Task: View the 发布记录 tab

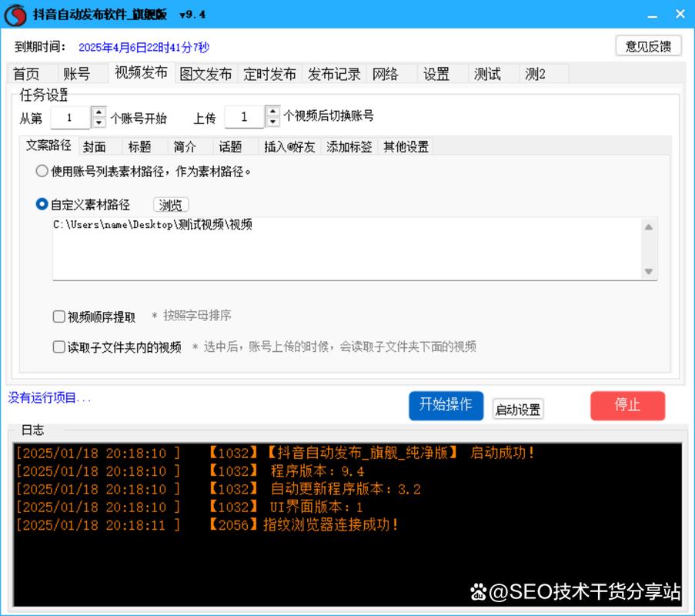Action: point(334,74)
